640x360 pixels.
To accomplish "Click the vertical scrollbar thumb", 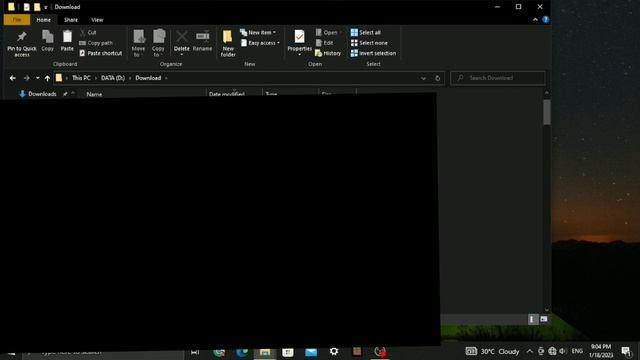I will point(547,112).
